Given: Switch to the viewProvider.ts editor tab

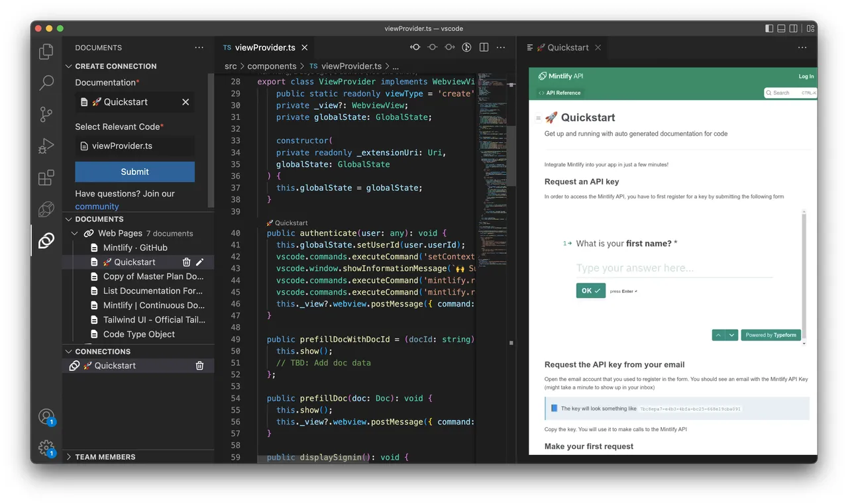Looking at the screenshot, I should (266, 48).
